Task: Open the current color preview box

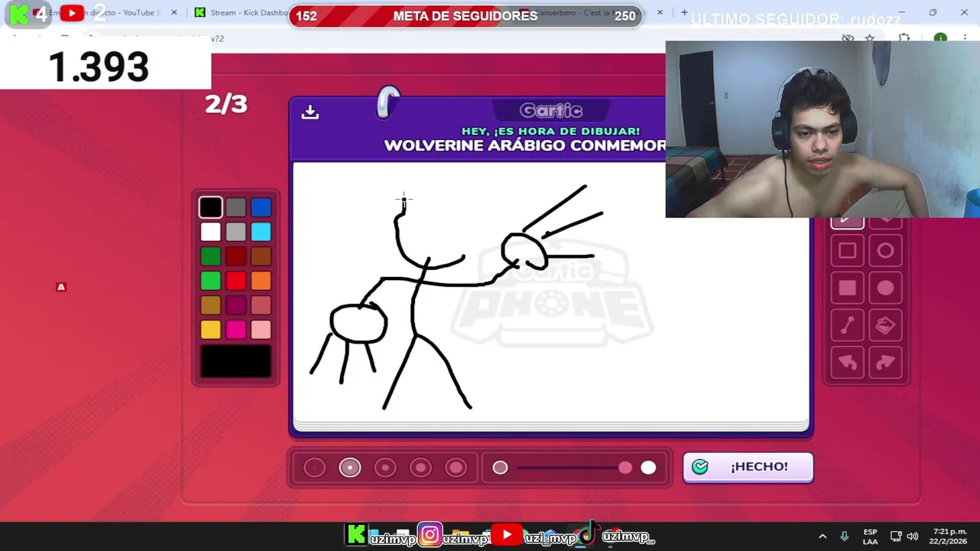Action: click(236, 362)
